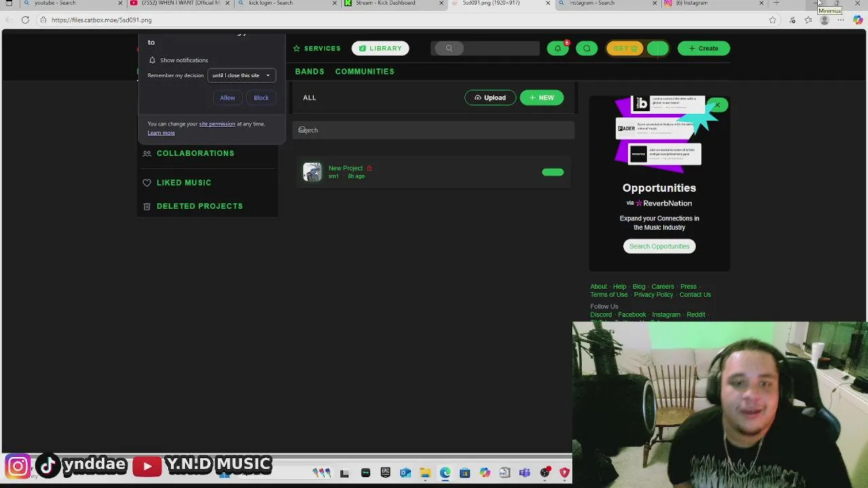Open the COMMUNITIES section
The width and height of the screenshot is (868, 488).
click(364, 71)
